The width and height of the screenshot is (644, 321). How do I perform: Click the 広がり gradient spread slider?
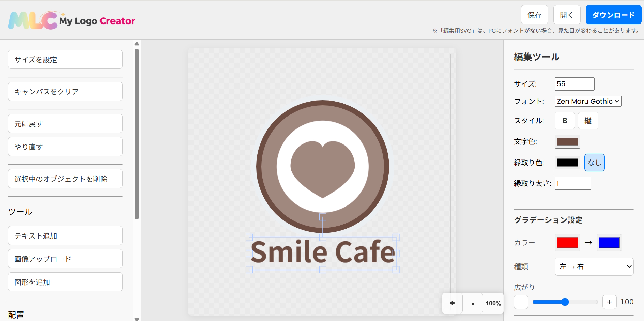click(565, 302)
